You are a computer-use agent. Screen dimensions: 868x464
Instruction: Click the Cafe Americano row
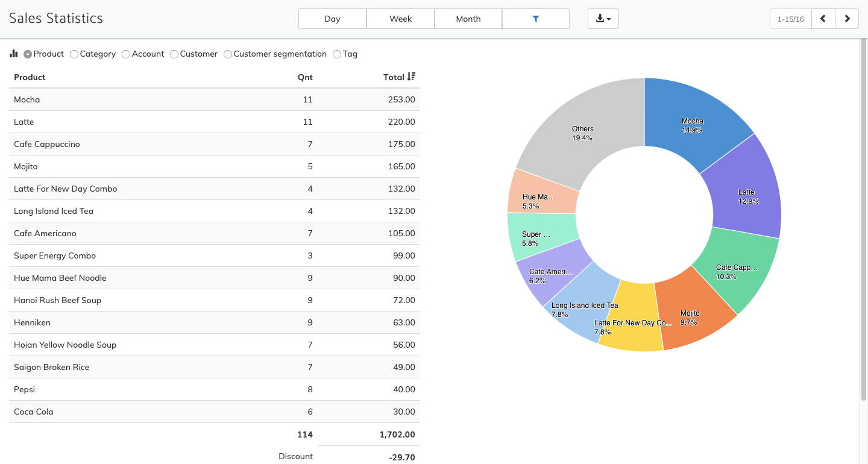click(x=215, y=233)
